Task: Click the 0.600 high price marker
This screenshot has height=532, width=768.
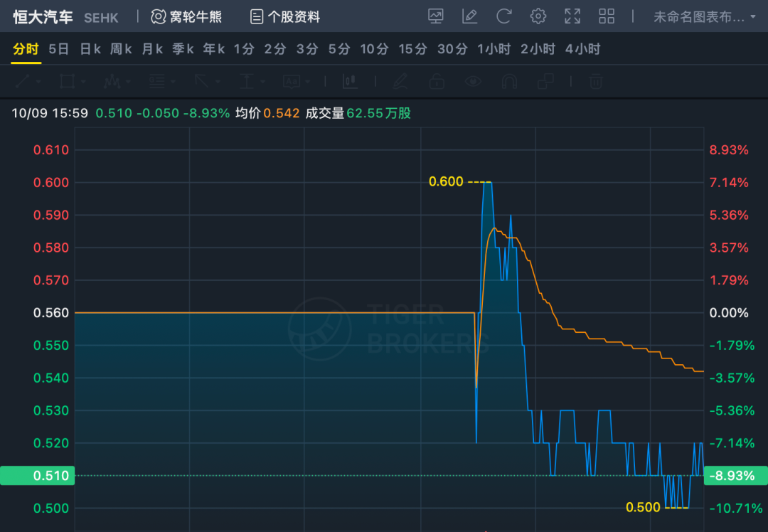Action: click(446, 182)
